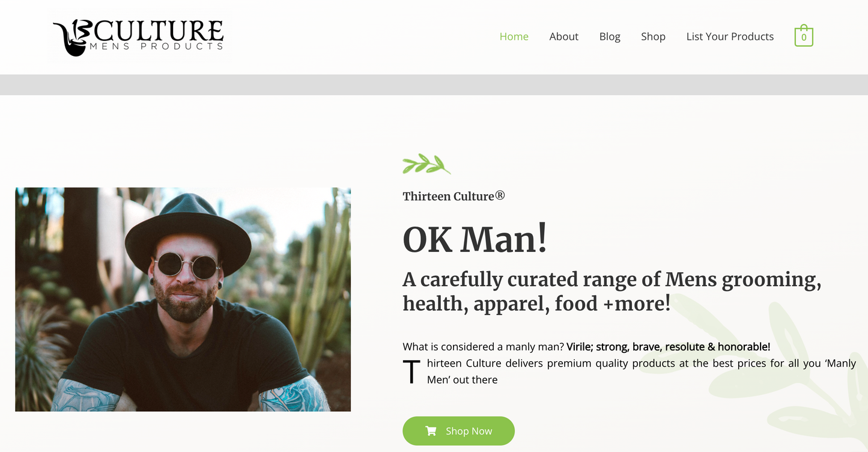Click the cart icon inside Shop Now
Image resolution: width=868 pixels, height=452 pixels.
(x=431, y=431)
